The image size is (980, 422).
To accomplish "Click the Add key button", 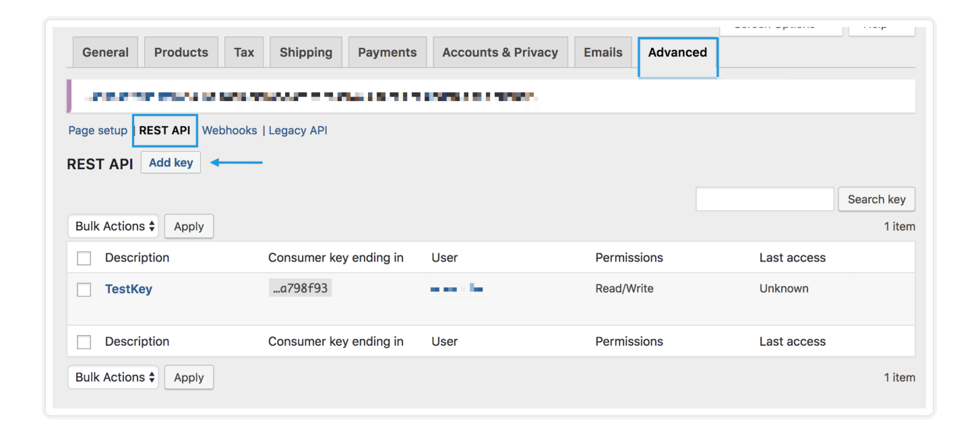I will pyautogui.click(x=171, y=162).
